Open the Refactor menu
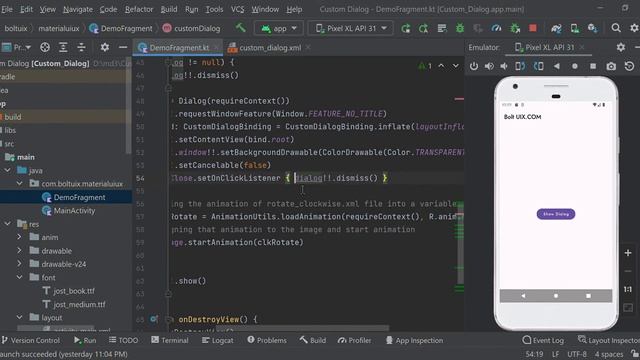Image resolution: width=640 pixels, height=360 pixels. 139,9
